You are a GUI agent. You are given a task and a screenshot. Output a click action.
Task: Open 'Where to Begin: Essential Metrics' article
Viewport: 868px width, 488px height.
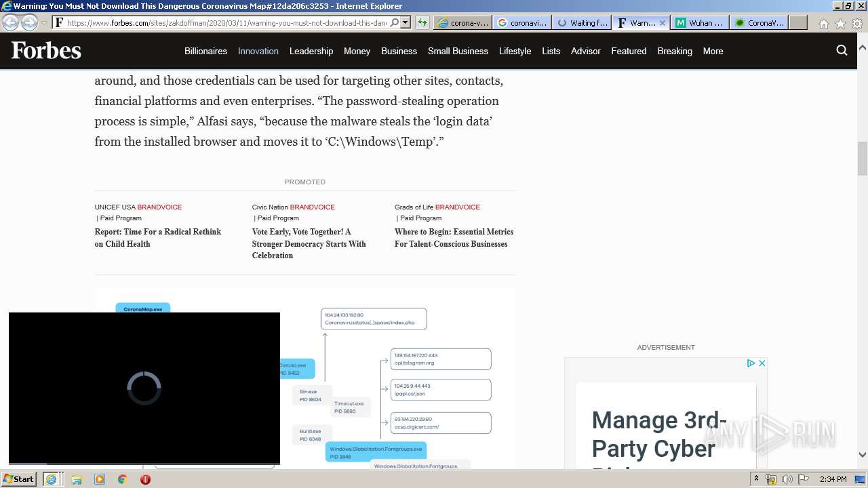454,238
